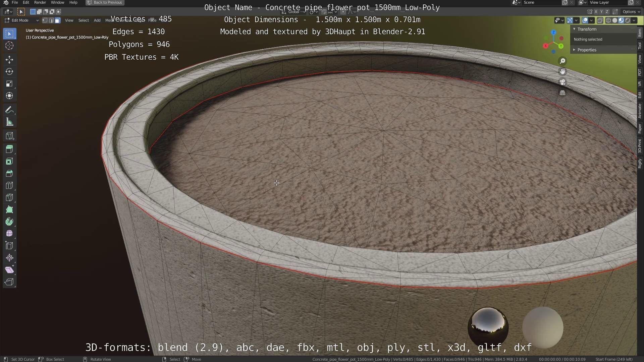The height and width of the screenshot is (362, 644).
Task: Toggle viewport overlays button
Action: [585, 20]
